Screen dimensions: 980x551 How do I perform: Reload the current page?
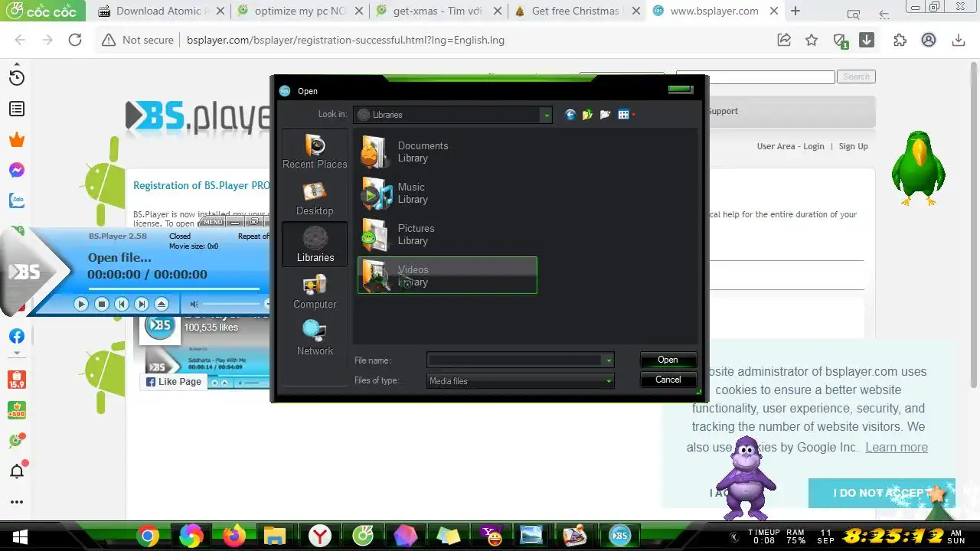pos(75,40)
